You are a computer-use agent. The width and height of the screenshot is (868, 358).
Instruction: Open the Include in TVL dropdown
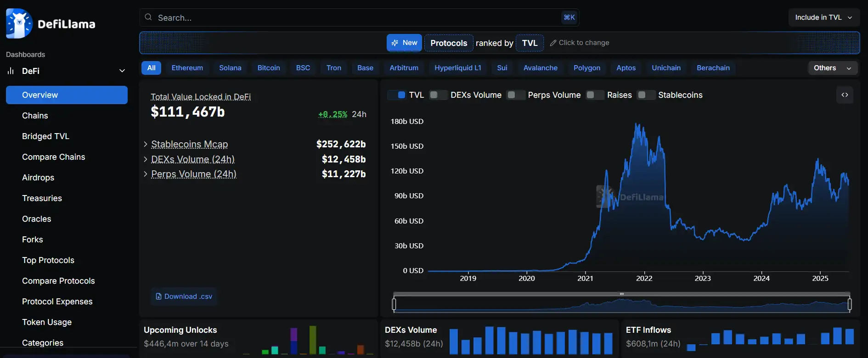point(824,17)
